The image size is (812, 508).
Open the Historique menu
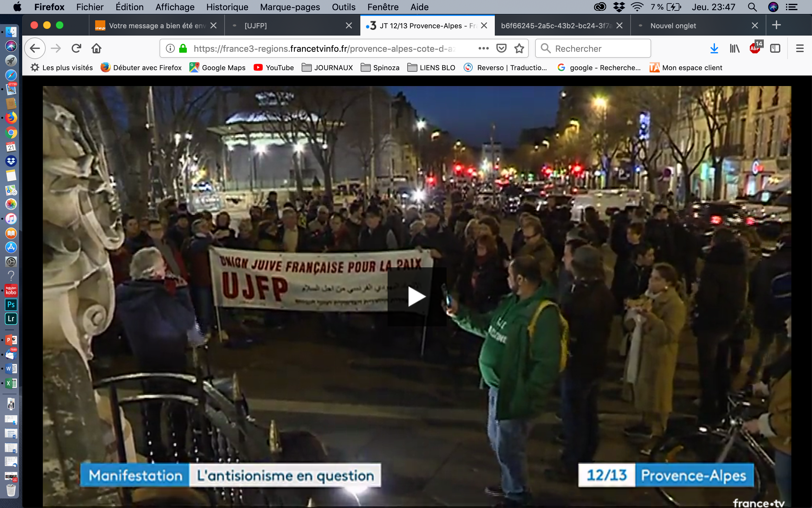pos(227,7)
